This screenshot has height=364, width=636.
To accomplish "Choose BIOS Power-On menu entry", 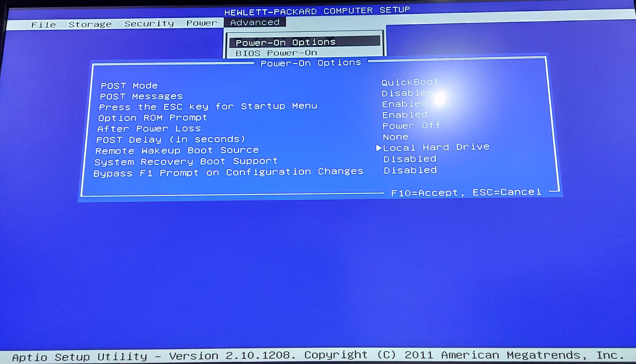I will click(x=276, y=53).
